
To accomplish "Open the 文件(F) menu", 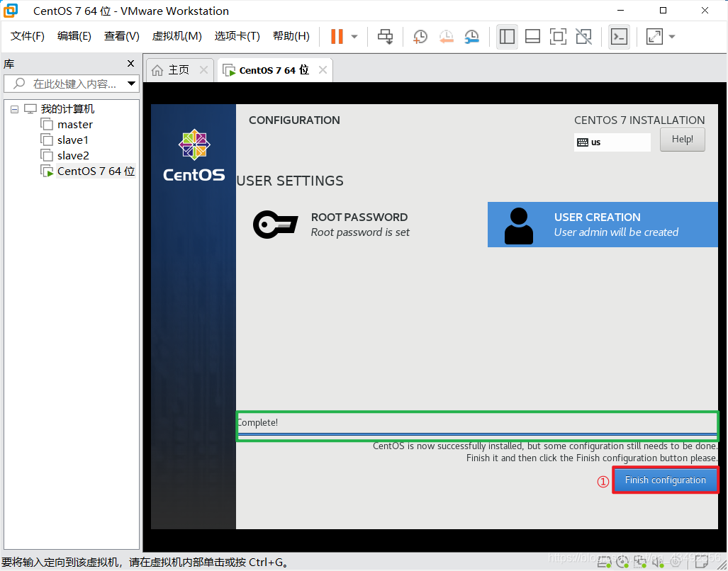I will tap(28, 36).
